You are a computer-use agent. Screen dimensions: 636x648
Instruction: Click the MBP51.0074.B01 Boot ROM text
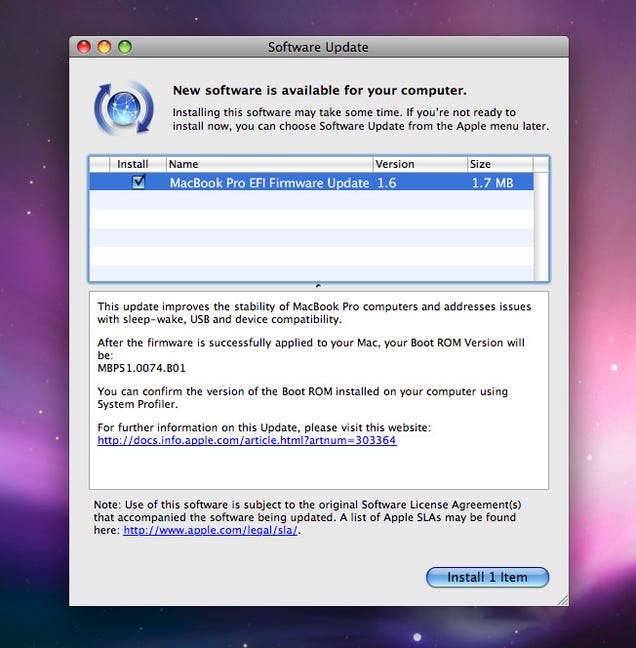[x=141, y=368]
